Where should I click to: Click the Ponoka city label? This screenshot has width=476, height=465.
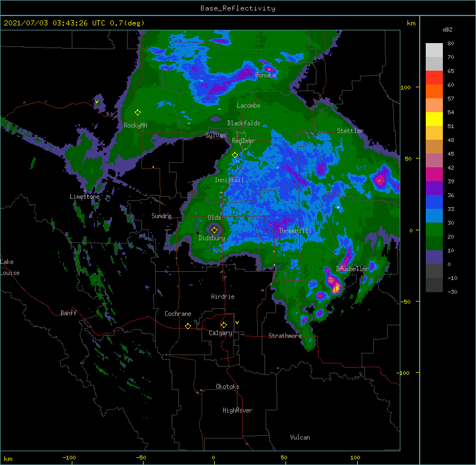pos(265,75)
